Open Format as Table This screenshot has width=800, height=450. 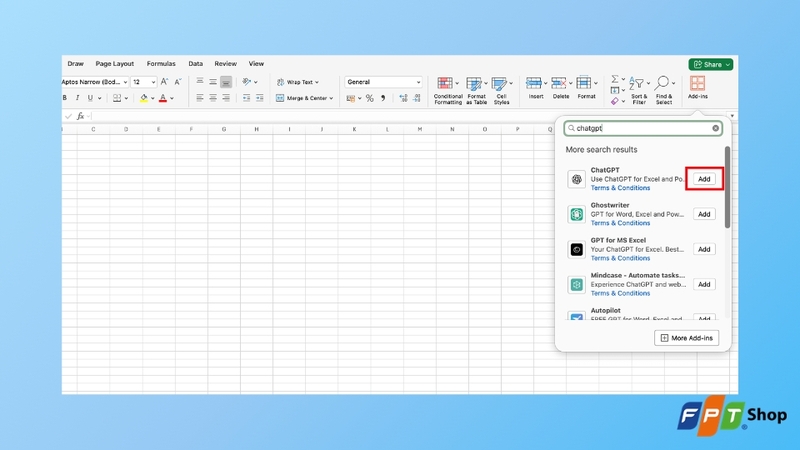477,91
